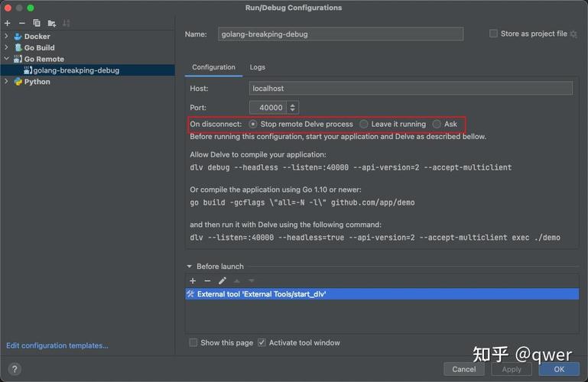The height and width of the screenshot is (382, 588).
Task: Select the Docker tree item
Action: (x=37, y=37)
